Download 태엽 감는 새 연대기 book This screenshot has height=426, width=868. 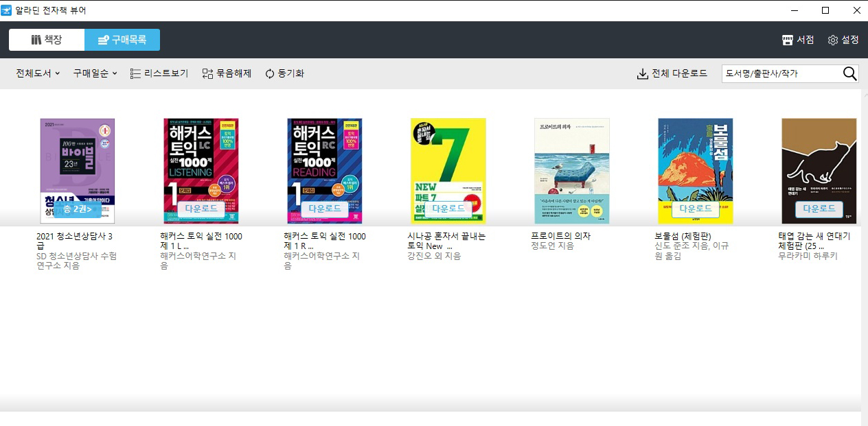(819, 209)
